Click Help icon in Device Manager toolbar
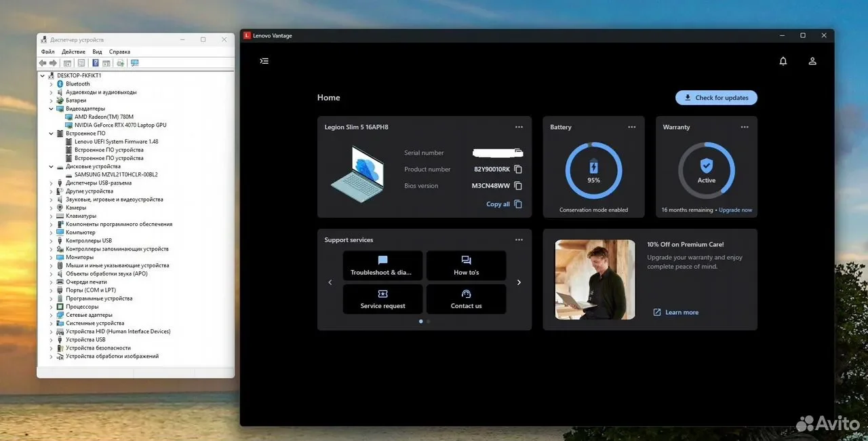868x441 pixels. [96, 63]
